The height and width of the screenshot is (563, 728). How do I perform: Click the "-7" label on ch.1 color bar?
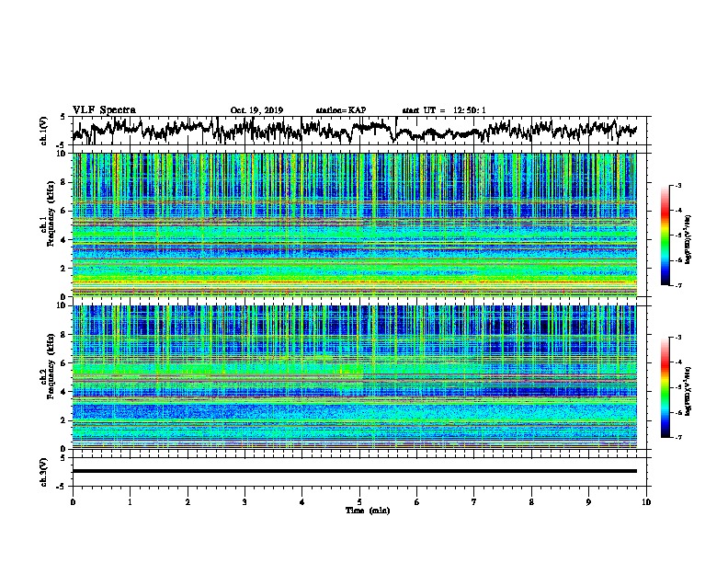pos(678,285)
